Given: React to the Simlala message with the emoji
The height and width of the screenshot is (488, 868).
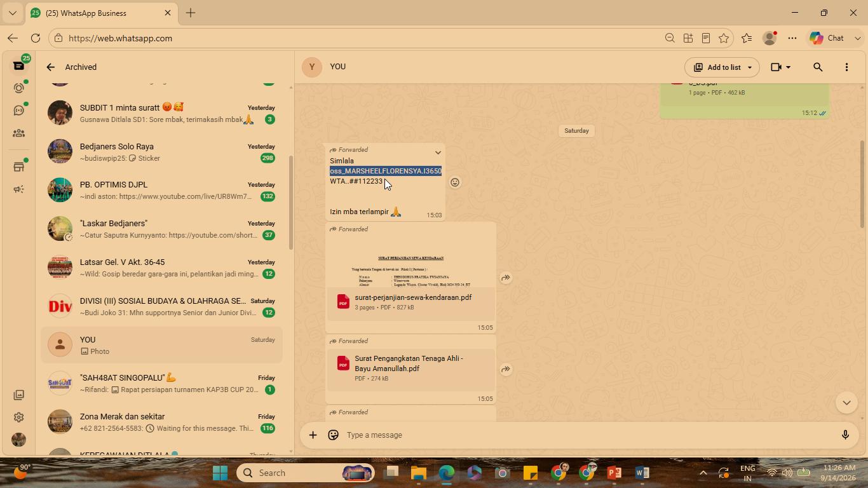Looking at the screenshot, I should coord(455,182).
